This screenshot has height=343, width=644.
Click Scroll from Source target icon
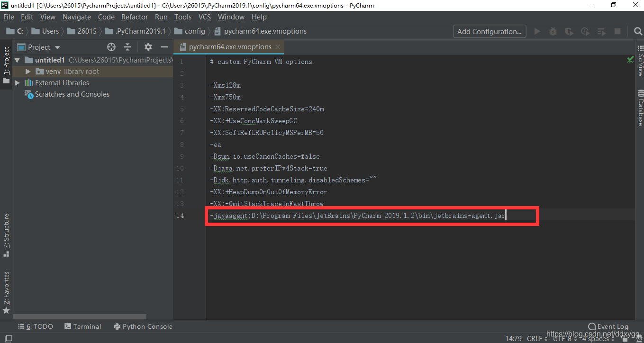(x=111, y=47)
